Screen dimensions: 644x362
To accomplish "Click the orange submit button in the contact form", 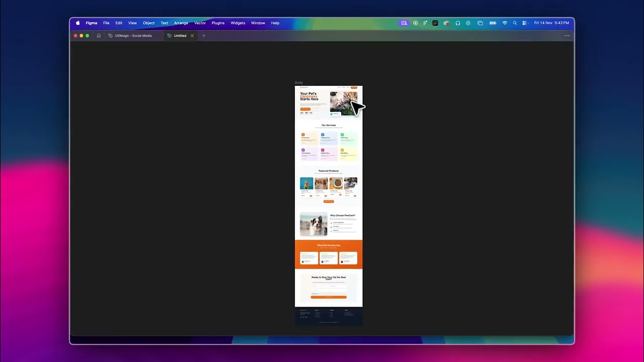I will click(x=329, y=297).
